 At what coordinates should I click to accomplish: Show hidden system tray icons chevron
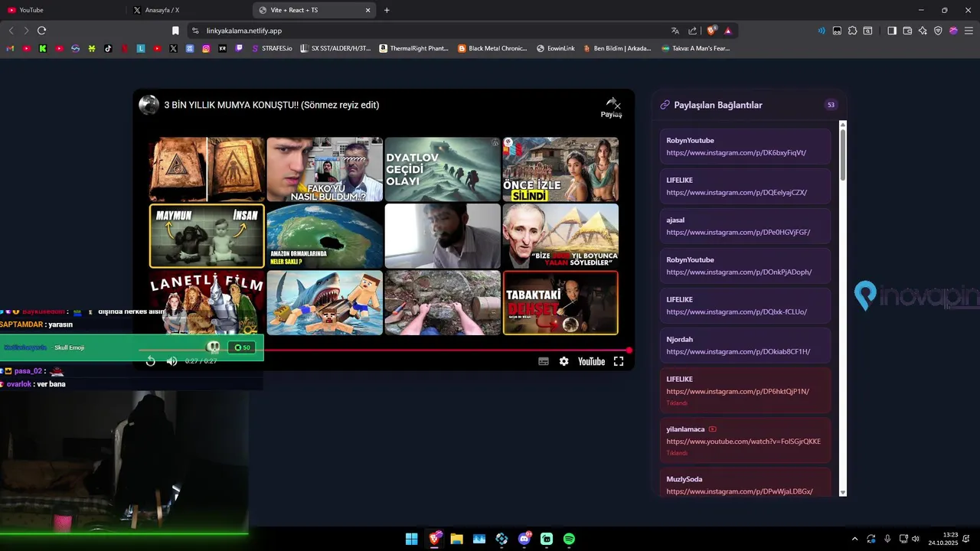(x=854, y=539)
